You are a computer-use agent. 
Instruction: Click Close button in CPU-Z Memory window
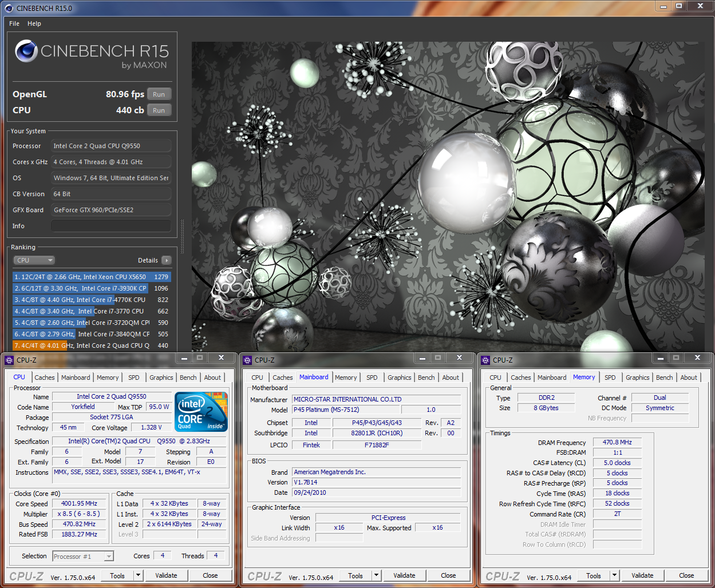click(x=686, y=575)
